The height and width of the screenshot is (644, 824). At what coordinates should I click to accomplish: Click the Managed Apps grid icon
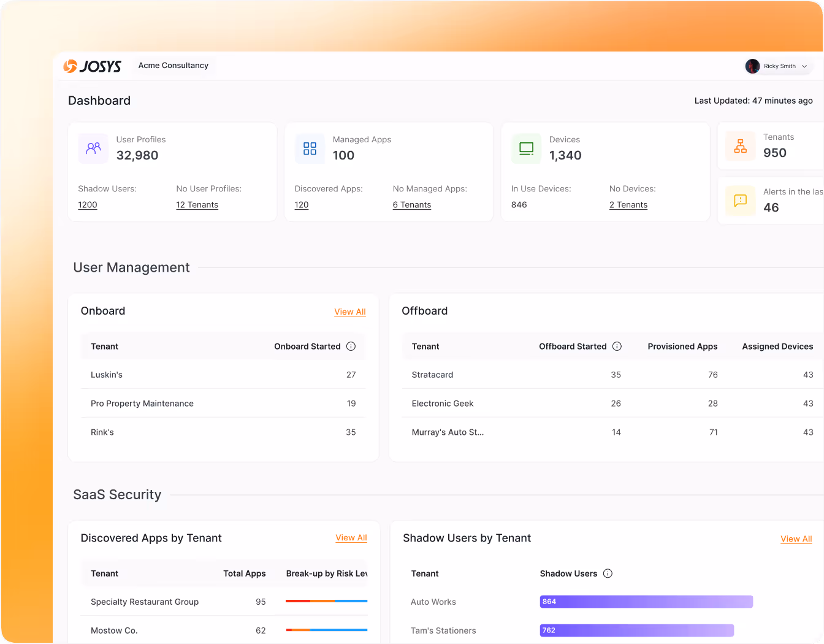click(x=310, y=148)
